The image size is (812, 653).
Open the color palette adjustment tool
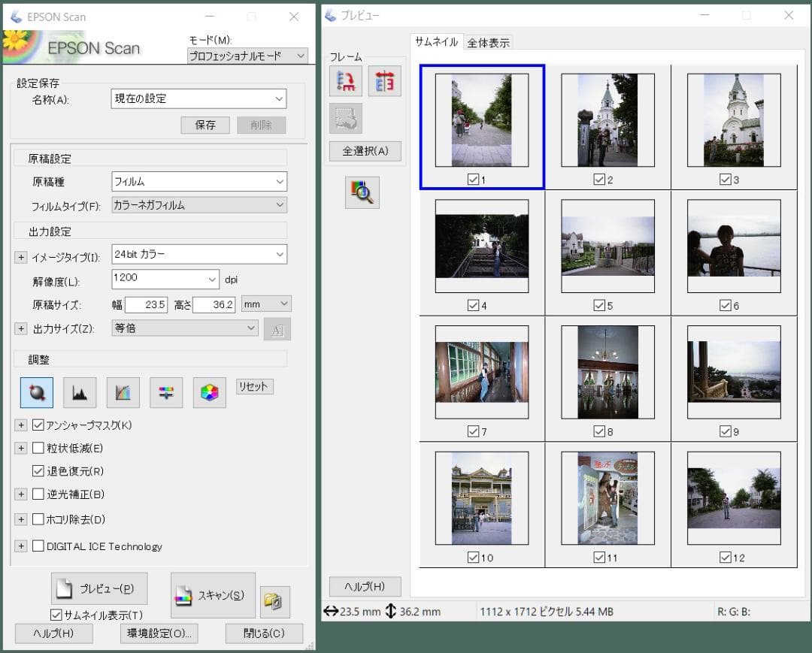coord(210,392)
